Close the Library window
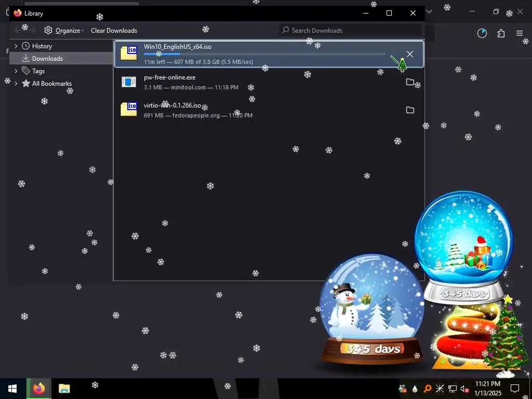Screen dimensions: 532x399 click(x=413, y=13)
